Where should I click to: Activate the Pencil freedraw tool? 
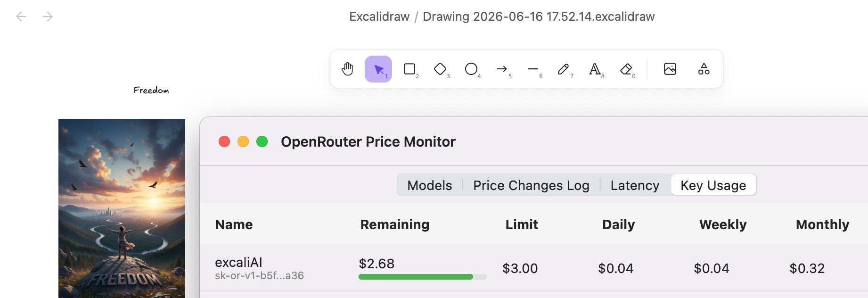coord(564,69)
